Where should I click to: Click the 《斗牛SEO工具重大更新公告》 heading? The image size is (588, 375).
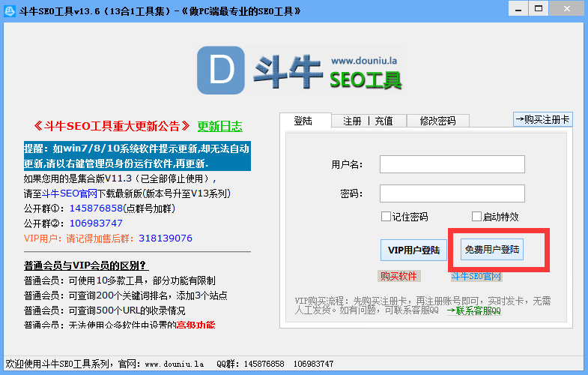tap(112, 126)
